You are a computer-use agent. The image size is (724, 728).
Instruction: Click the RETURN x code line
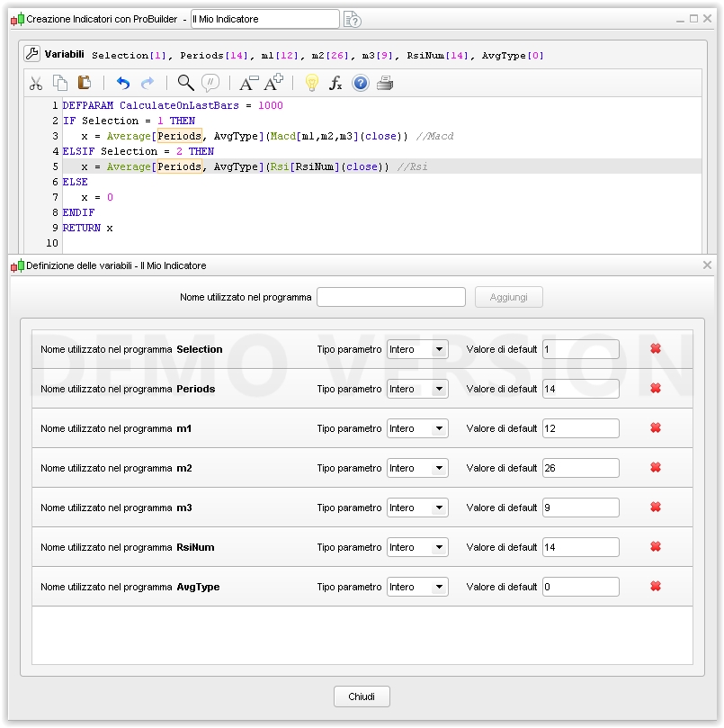point(88,228)
